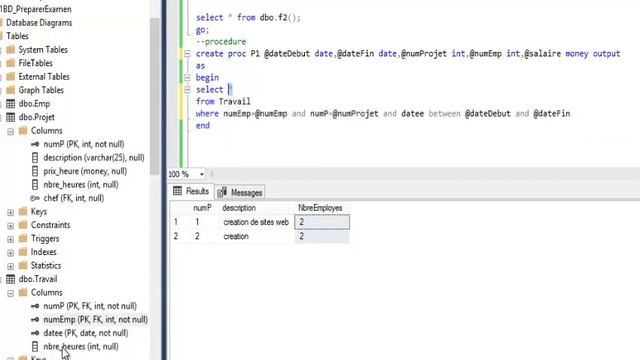
Task: Click key icon beside Travail numP column
Action: [x=35, y=306]
